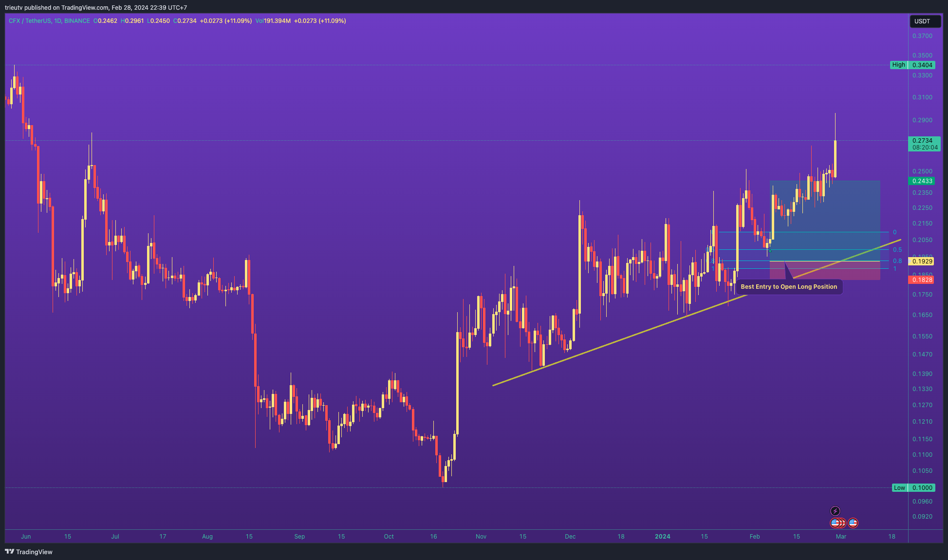
Task: Click the Nov label on the time axis
Action: [x=481, y=537]
